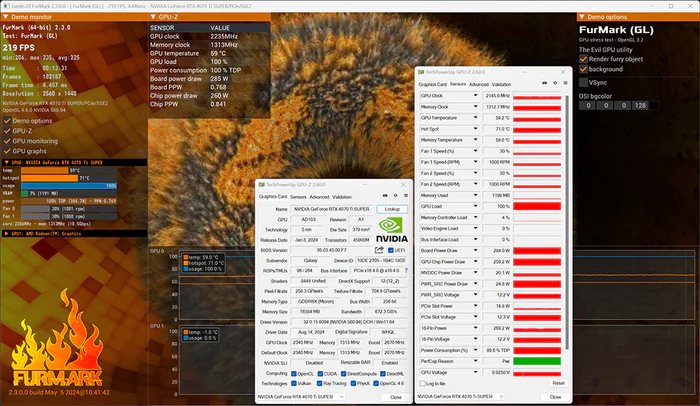This screenshot has width=700, height=406.
Task: Expand GPU1 AMD Radeon Graphics section
Action: tap(6, 234)
